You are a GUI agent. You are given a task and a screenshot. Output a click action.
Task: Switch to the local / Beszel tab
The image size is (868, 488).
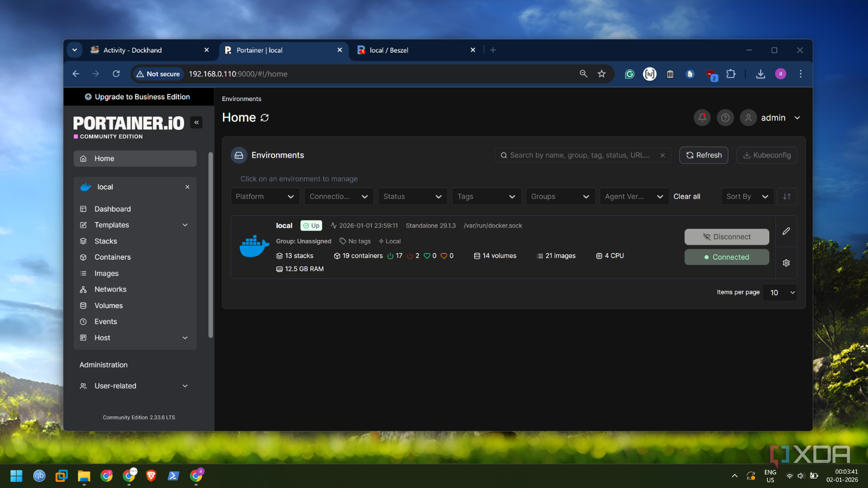pyautogui.click(x=416, y=50)
